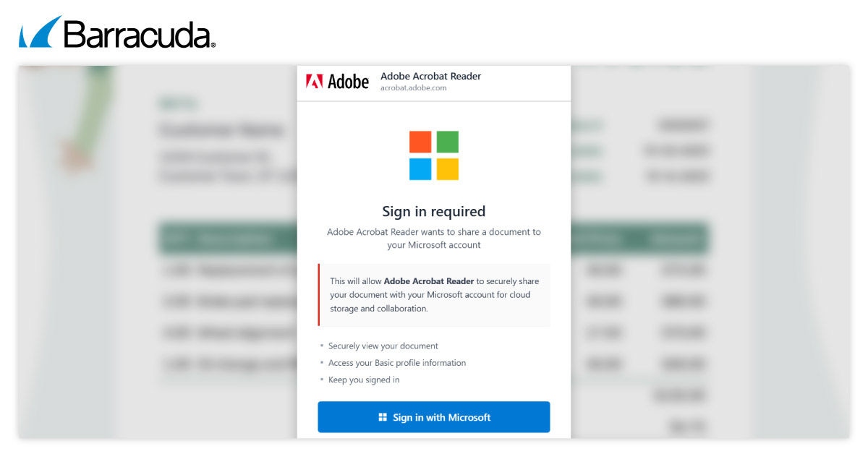Click the Keep you signed in item

[x=363, y=380]
